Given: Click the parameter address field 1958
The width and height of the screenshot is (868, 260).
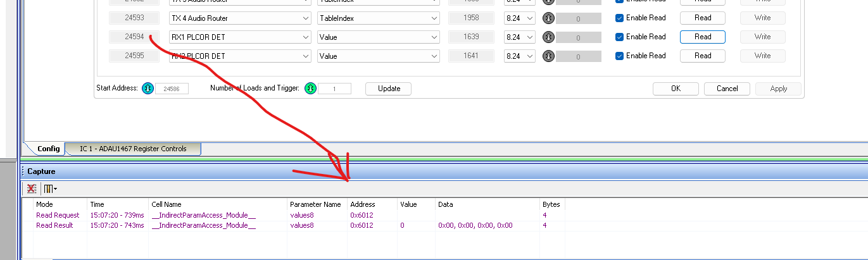Looking at the screenshot, I should (x=472, y=18).
